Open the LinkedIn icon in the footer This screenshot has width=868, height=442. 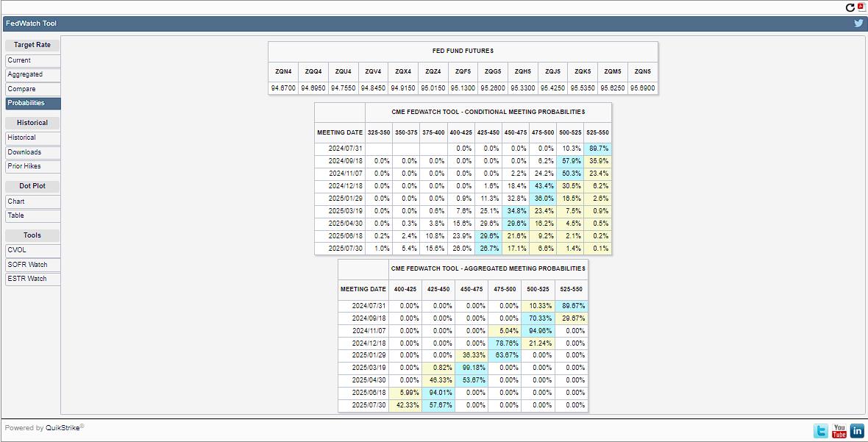(857, 430)
